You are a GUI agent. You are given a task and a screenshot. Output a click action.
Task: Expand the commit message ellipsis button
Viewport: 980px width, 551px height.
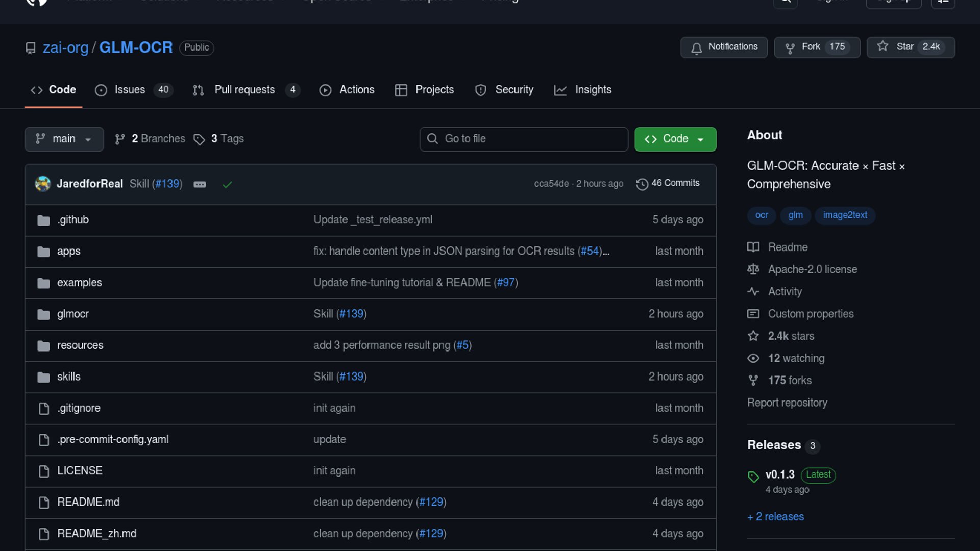pos(200,184)
